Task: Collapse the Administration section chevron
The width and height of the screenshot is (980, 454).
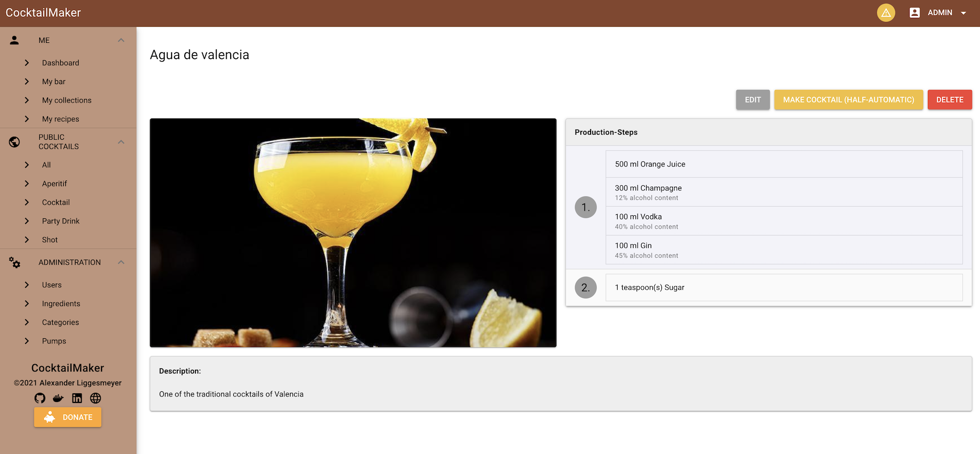Action: click(121, 262)
